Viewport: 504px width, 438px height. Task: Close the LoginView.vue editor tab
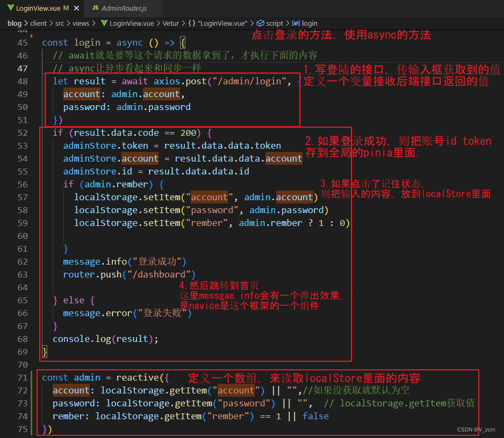click(77, 9)
